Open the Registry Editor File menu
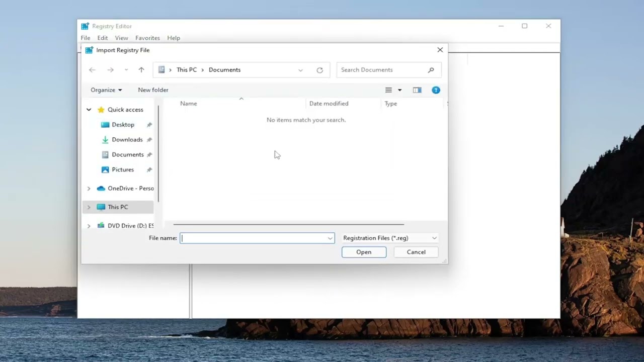Screen dimensions: 644x362 click(86, 38)
